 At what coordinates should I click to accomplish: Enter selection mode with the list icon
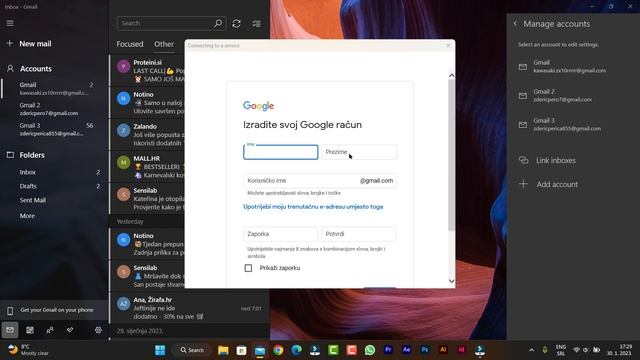tap(256, 23)
